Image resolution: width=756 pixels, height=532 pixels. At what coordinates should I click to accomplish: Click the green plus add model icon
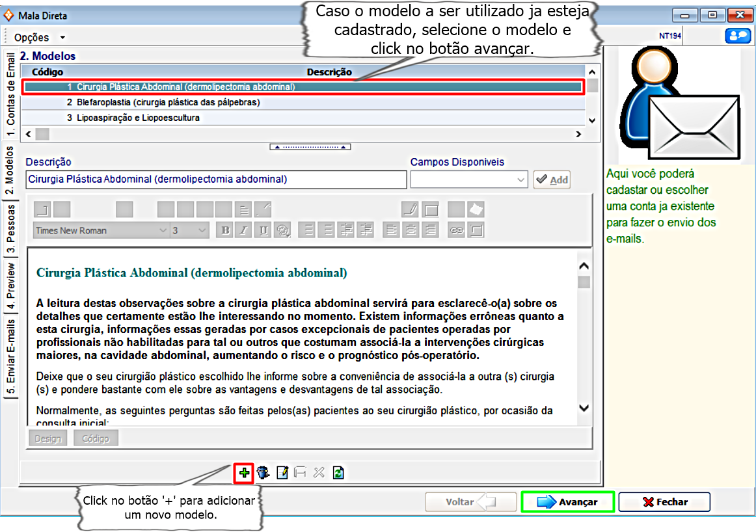pos(243,473)
